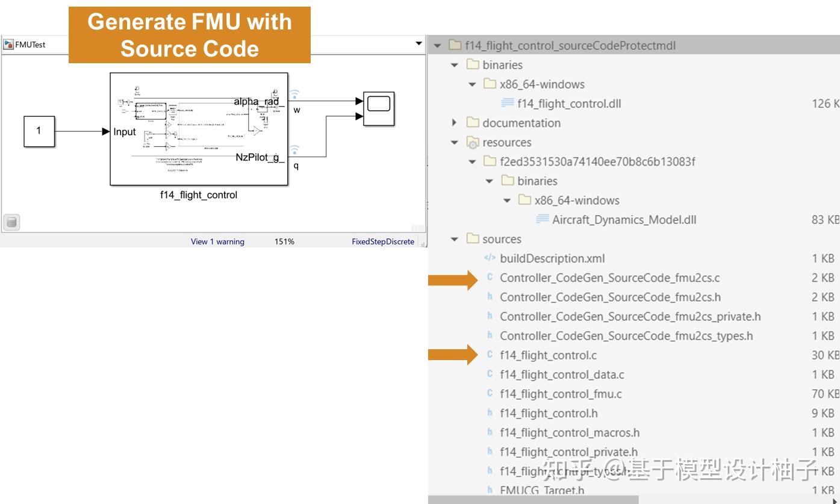The width and height of the screenshot is (840, 504).
Task: Open solver settings via FixedStepDiscrete link
Action: tap(383, 241)
